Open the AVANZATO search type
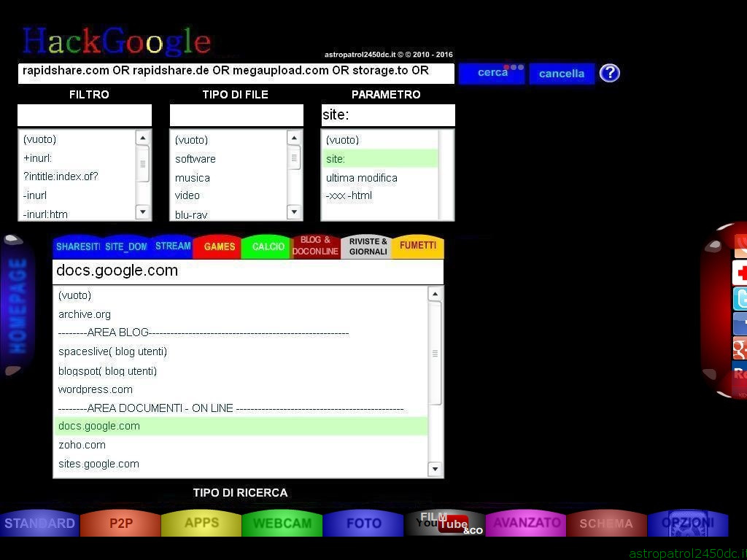Screen dimensions: 747x560 click(527, 524)
